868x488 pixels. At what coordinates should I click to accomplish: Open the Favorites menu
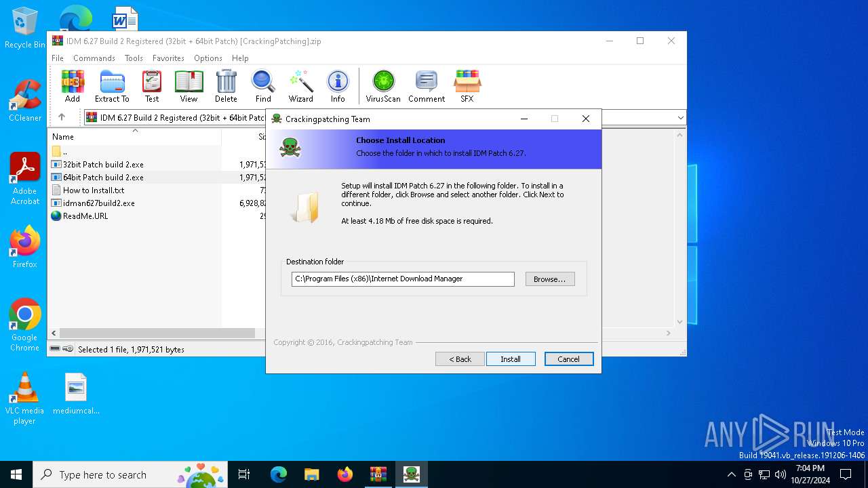168,58
